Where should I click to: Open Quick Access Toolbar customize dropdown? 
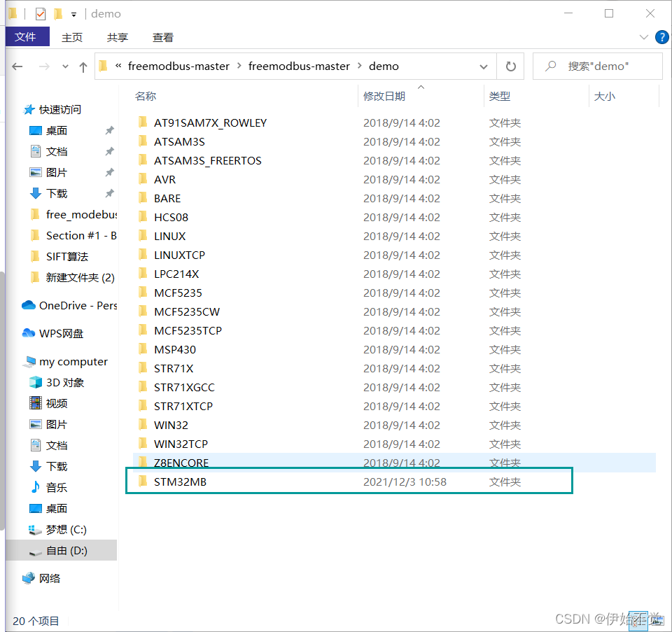[73, 15]
